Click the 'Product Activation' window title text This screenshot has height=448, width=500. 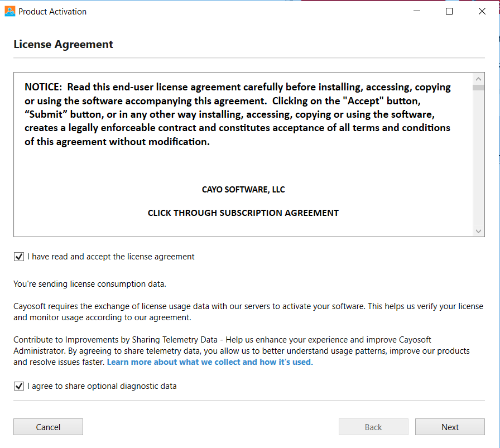click(52, 12)
